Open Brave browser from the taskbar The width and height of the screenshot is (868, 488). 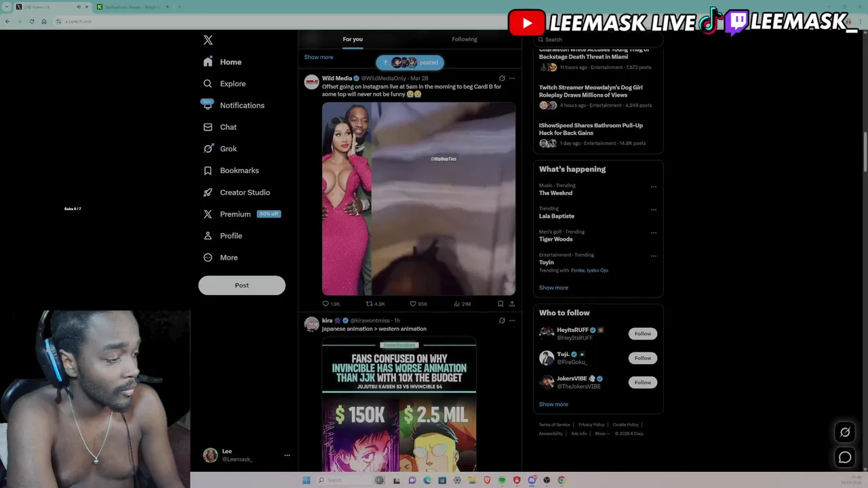[487, 480]
